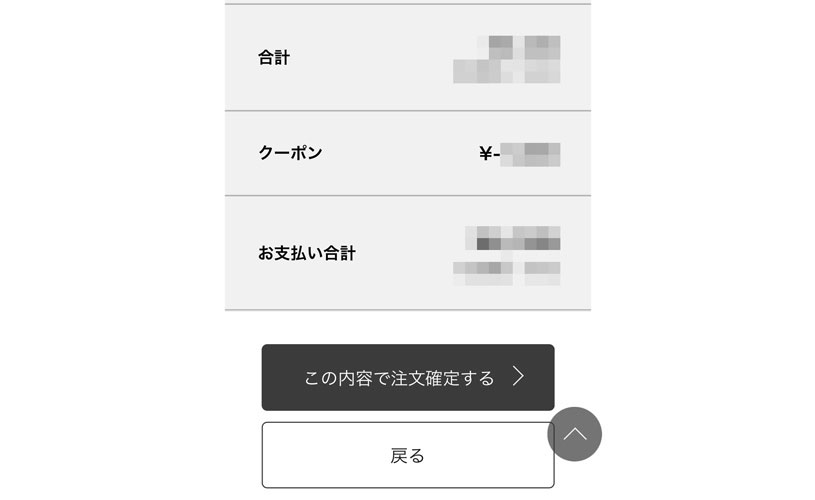
Task: Go back using the 戻る button
Action: (408, 455)
